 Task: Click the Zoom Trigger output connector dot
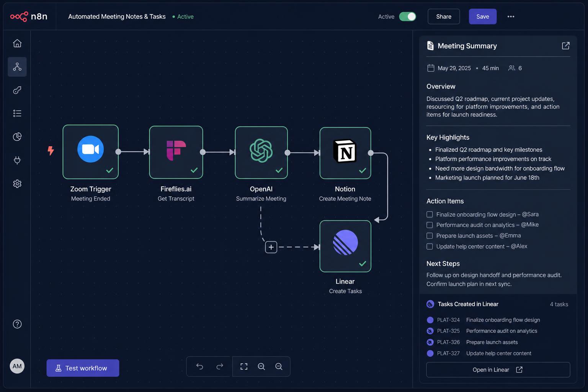pyautogui.click(x=118, y=152)
